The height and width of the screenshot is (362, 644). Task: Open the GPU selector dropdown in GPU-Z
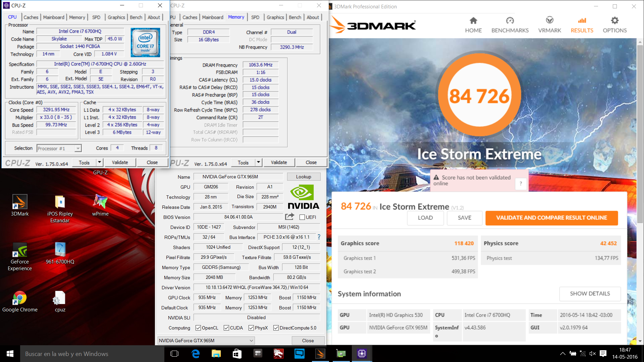click(x=206, y=341)
